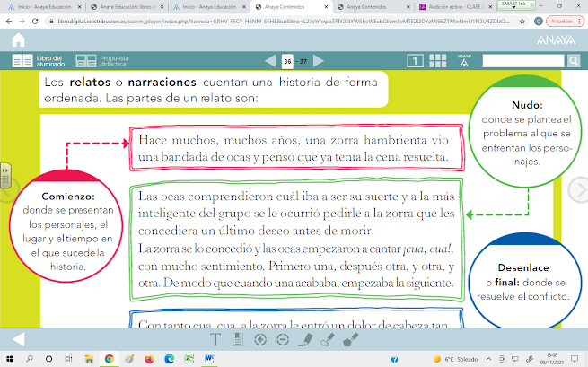Select the eraser tool
The height and width of the screenshot is (367, 588).
point(351,340)
